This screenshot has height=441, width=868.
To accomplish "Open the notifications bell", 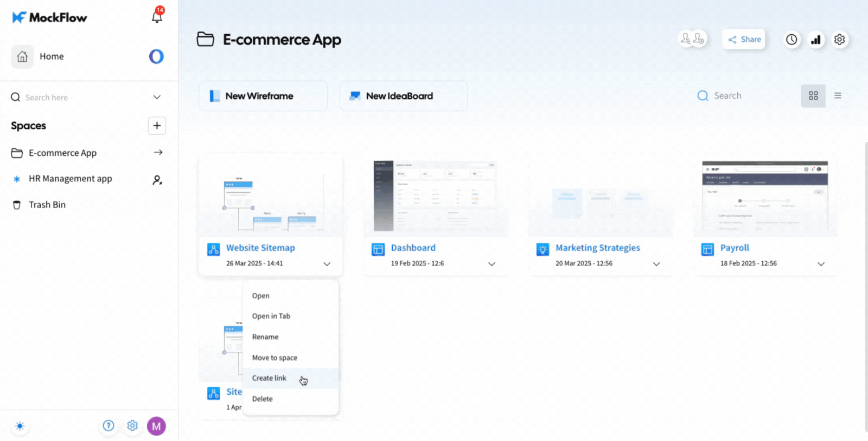I will point(157,16).
